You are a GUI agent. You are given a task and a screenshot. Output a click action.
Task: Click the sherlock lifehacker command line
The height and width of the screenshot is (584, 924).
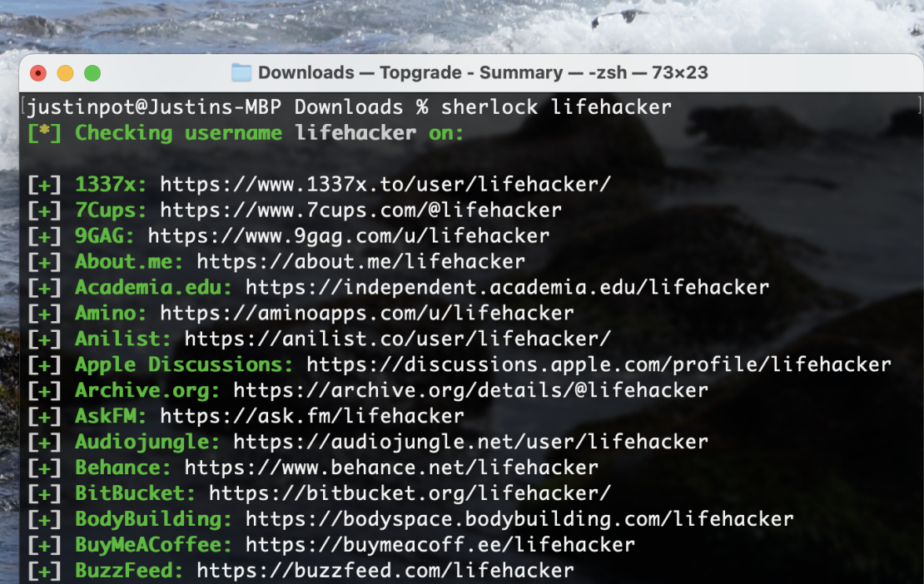(556, 107)
